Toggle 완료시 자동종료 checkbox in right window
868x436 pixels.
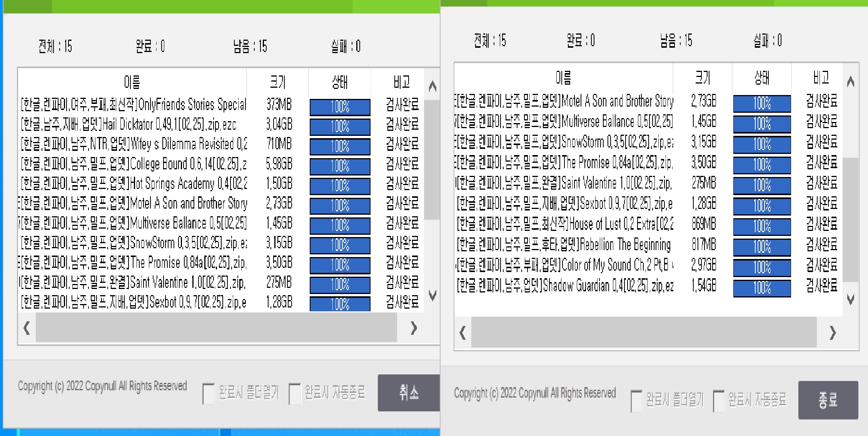click(x=718, y=401)
